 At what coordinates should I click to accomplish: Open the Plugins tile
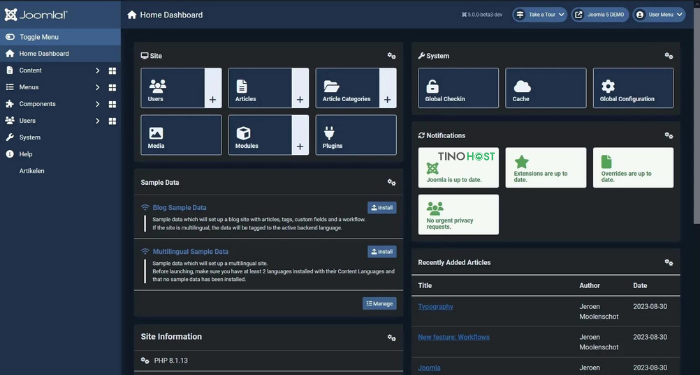356,135
